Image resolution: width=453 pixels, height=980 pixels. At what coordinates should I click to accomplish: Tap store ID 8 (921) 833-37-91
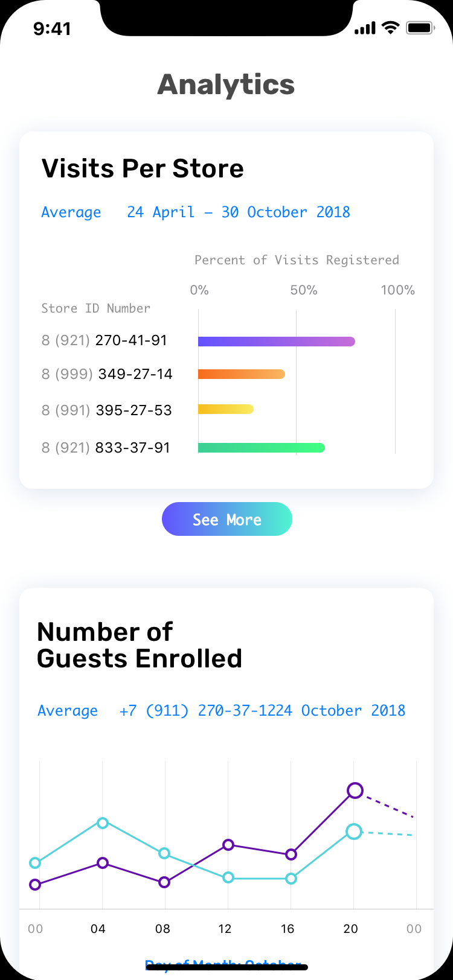(106, 448)
